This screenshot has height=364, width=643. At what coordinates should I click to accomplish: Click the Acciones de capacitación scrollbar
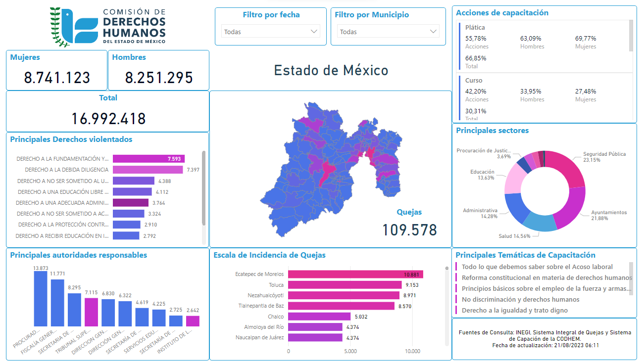pyautogui.click(x=631, y=36)
